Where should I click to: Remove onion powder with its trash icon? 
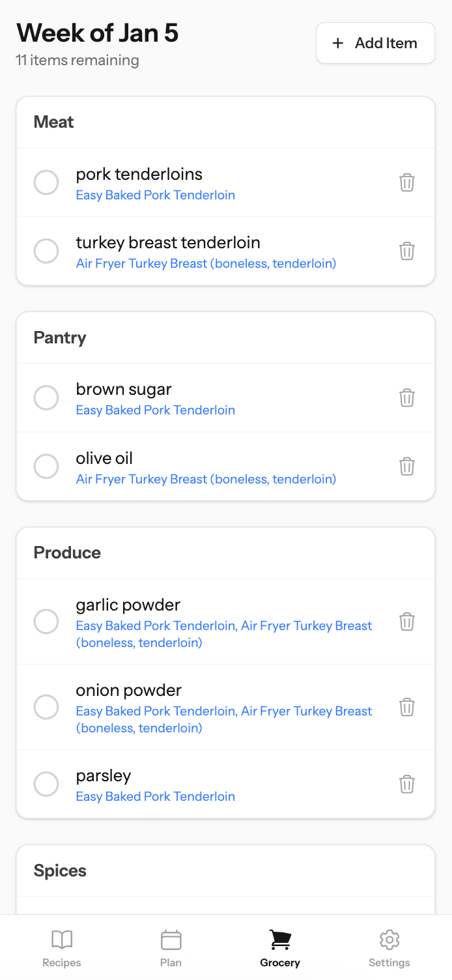click(x=407, y=707)
